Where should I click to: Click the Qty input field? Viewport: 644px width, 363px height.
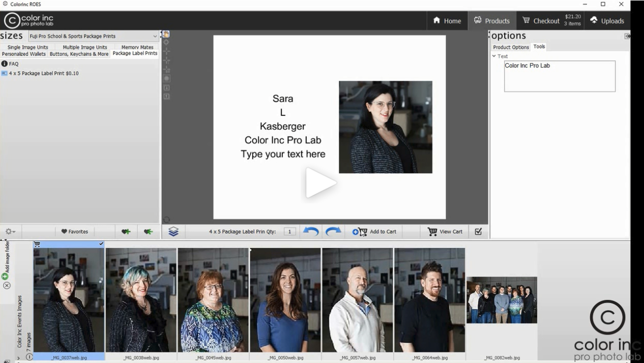click(x=289, y=232)
